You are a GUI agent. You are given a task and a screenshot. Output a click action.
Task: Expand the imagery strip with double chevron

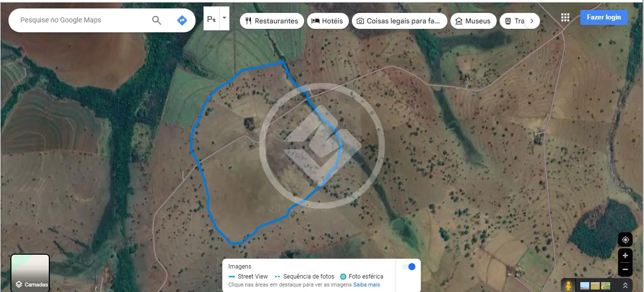[x=625, y=286]
